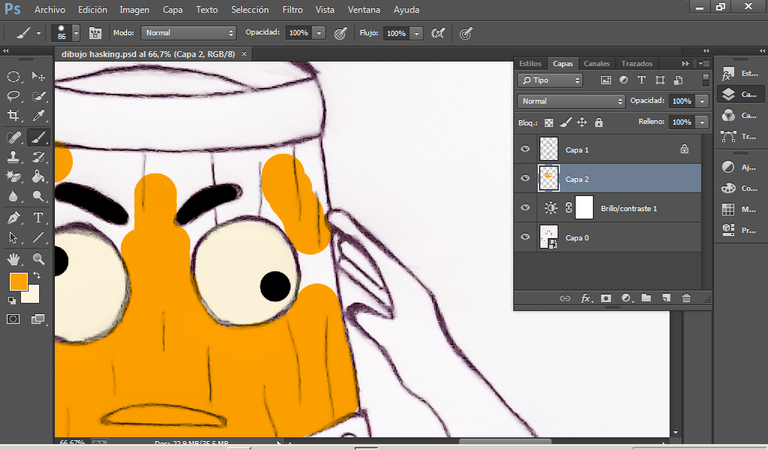768x450 pixels.
Task: Select the Blur tool
Action: tap(13, 196)
